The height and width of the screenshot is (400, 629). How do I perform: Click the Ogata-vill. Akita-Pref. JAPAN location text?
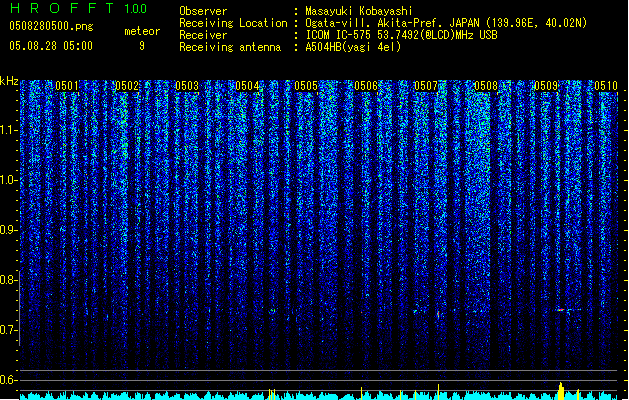point(446,23)
